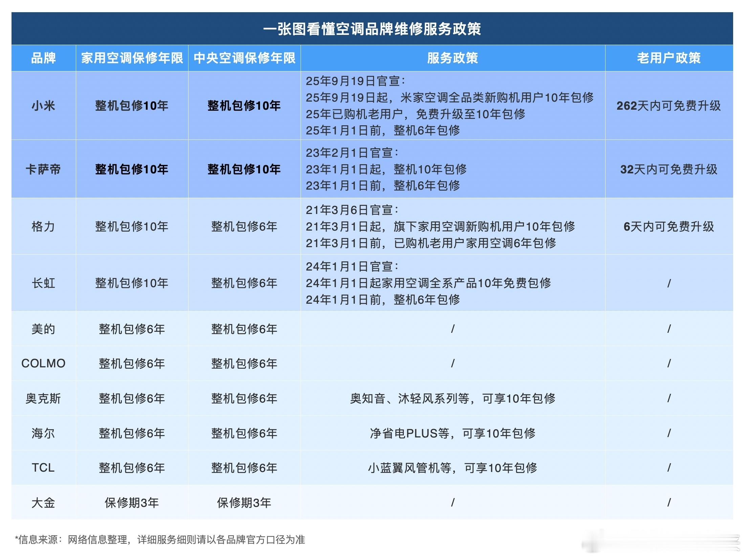Select 卡萨帝 central AC warranty 整机包修10年
This screenshot has height=560, width=746.
pos(244,169)
